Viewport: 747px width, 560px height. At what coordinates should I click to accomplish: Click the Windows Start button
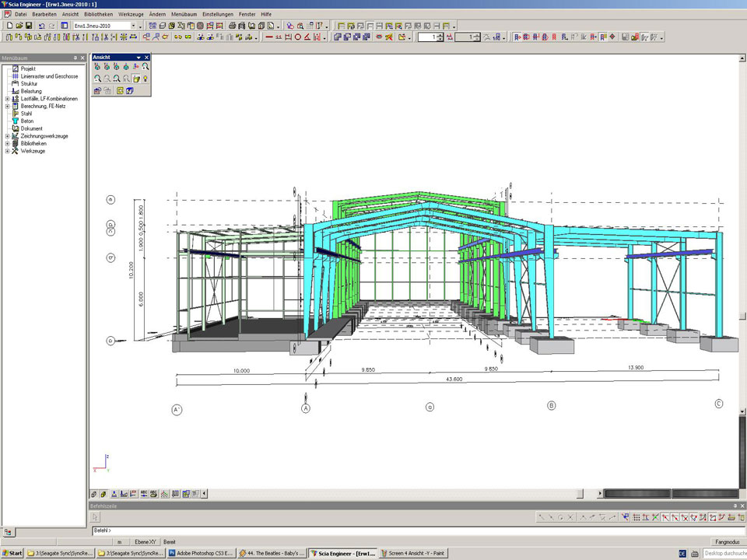[12, 553]
